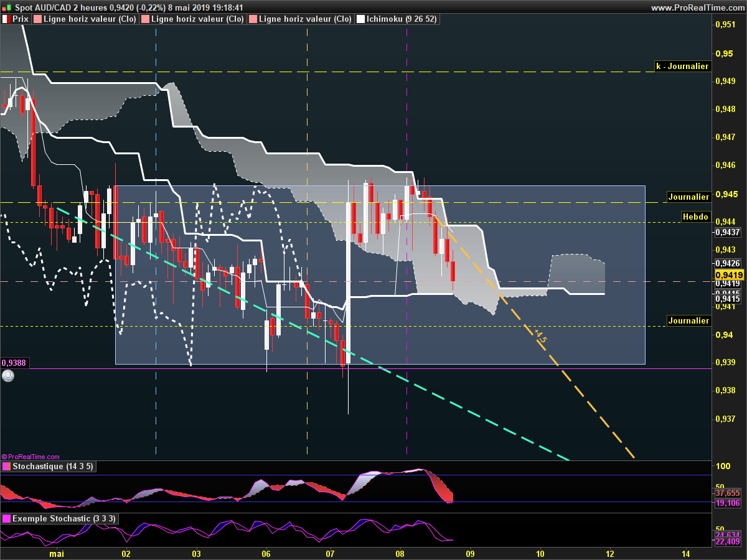This screenshot has width=747, height=560.
Task: Click the 37,655 stochastic value tag
Action: 728,492
